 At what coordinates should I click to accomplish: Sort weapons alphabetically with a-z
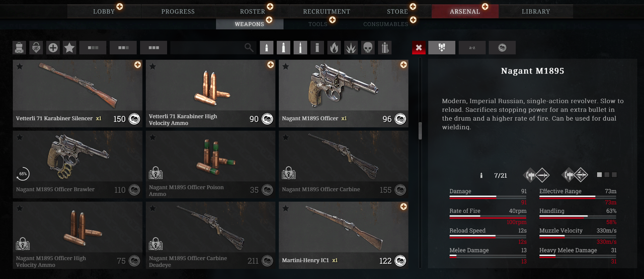[472, 48]
